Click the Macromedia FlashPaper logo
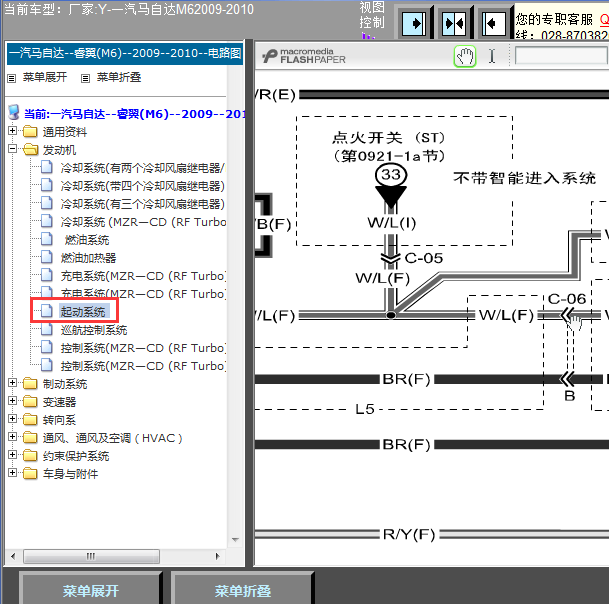The width and height of the screenshot is (609, 604). (x=303, y=56)
